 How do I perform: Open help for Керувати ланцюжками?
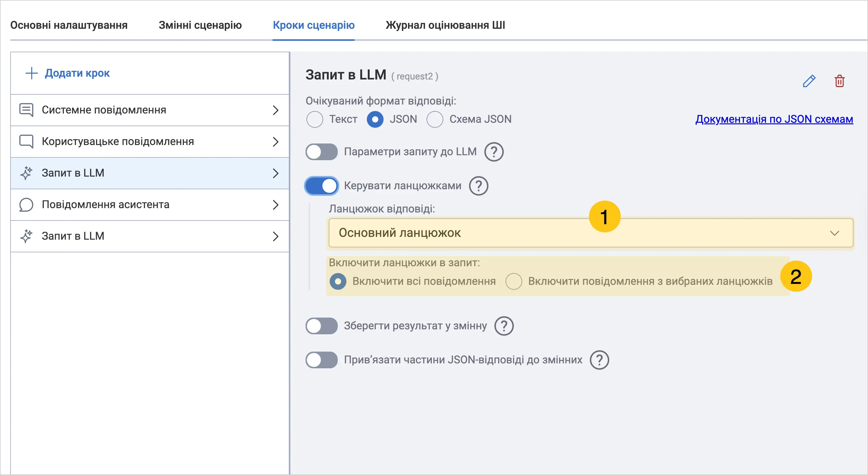tap(479, 186)
